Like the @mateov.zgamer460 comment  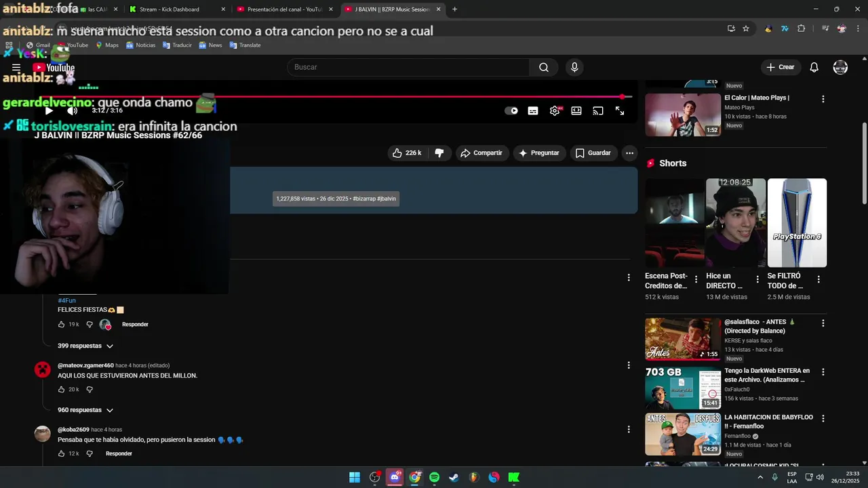(61, 390)
